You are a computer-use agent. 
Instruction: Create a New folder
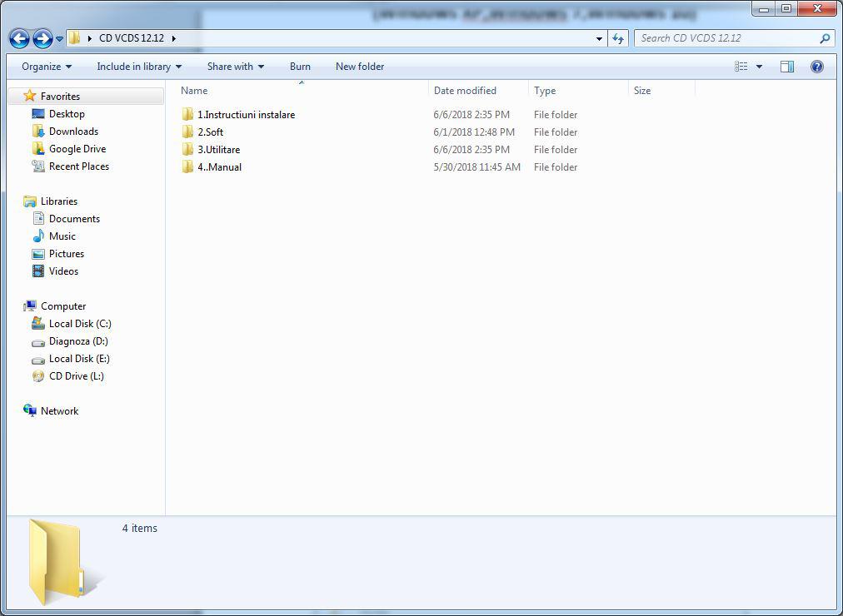click(360, 67)
